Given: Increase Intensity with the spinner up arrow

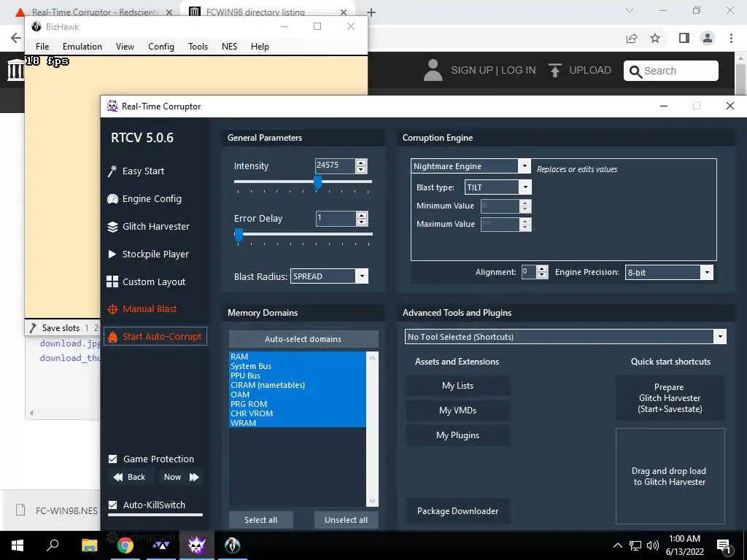Looking at the screenshot, I should click(361, 163).
